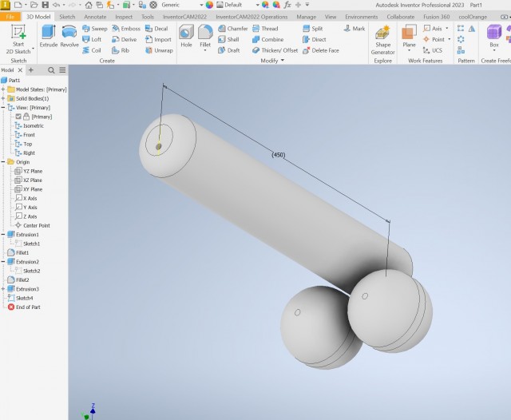The width and height of the screenshot is (511, 420).
Task: Expand the Model States folder
Action: click(3, 89)
